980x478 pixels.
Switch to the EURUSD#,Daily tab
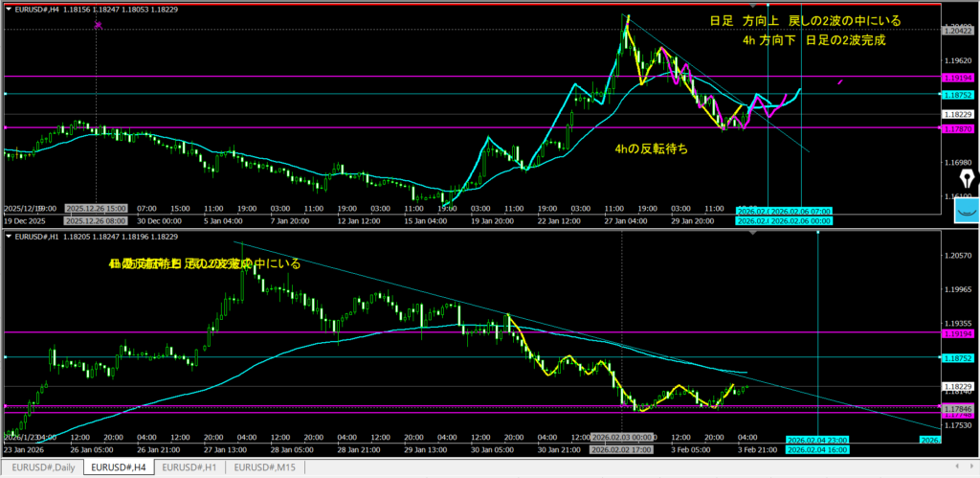pos(42,467)
